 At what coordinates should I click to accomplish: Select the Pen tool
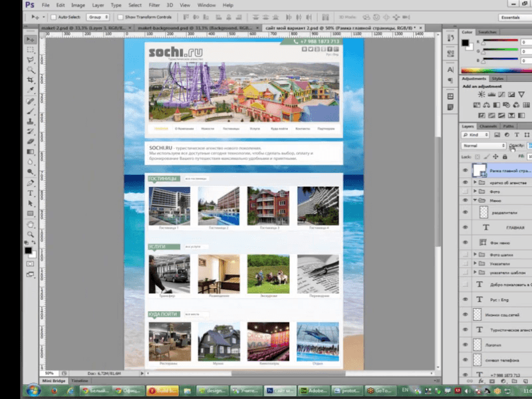(x=30, y=183)
